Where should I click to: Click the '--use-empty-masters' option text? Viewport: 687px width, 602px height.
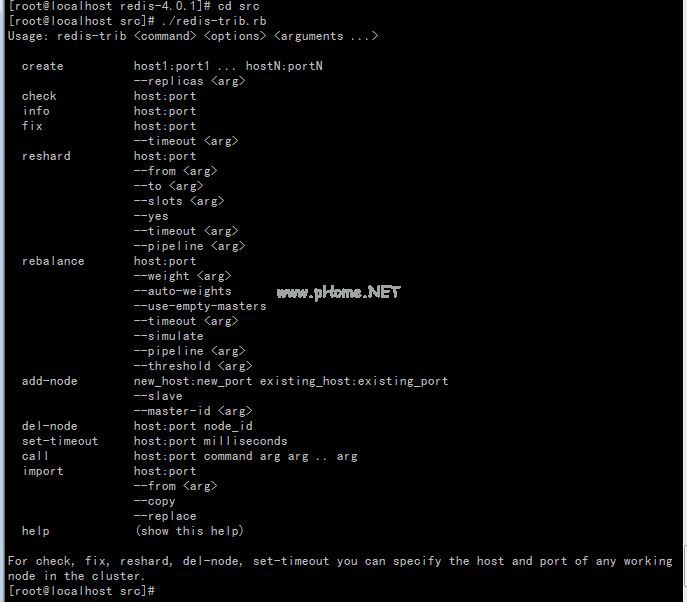click(x=200, y=306)
